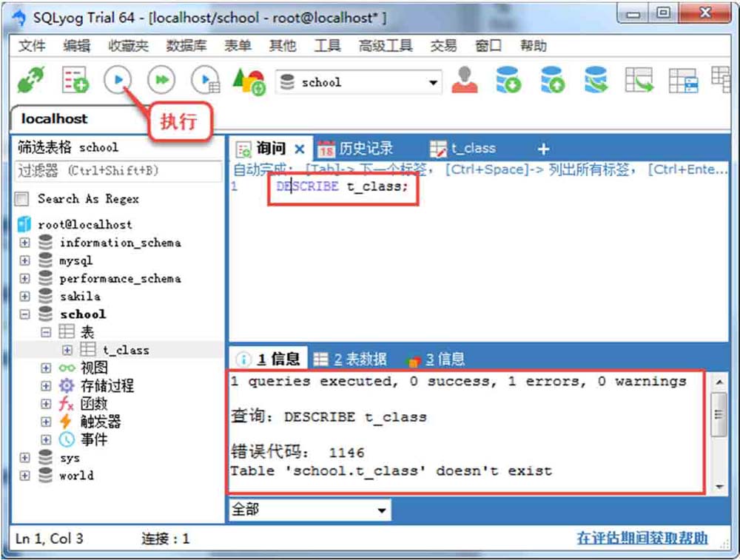
Task: Open the 窗口 menu
Action: pos(488,46)
